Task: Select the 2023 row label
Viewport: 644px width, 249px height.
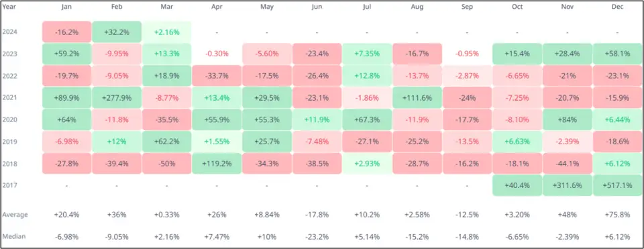Action: (x=9, y=54)
